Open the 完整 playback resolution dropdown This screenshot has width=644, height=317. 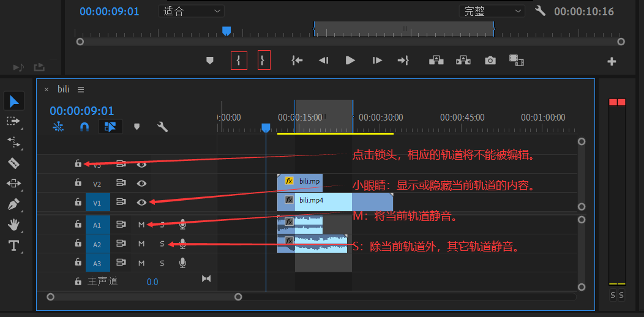492,11
